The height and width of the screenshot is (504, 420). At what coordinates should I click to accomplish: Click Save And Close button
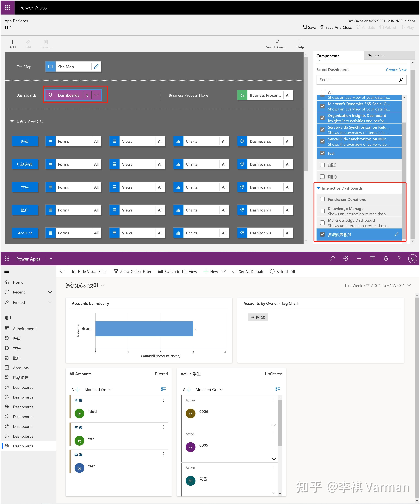pyautogui.click(x=336, y=27)
